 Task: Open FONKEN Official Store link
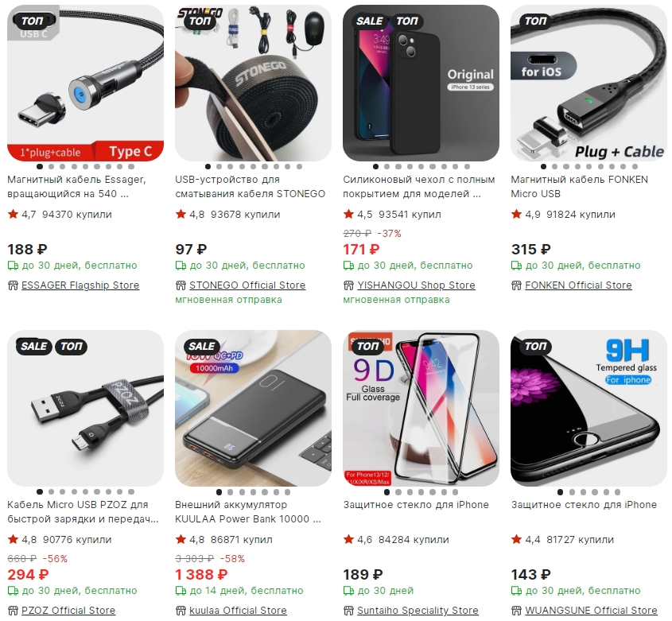578,285
